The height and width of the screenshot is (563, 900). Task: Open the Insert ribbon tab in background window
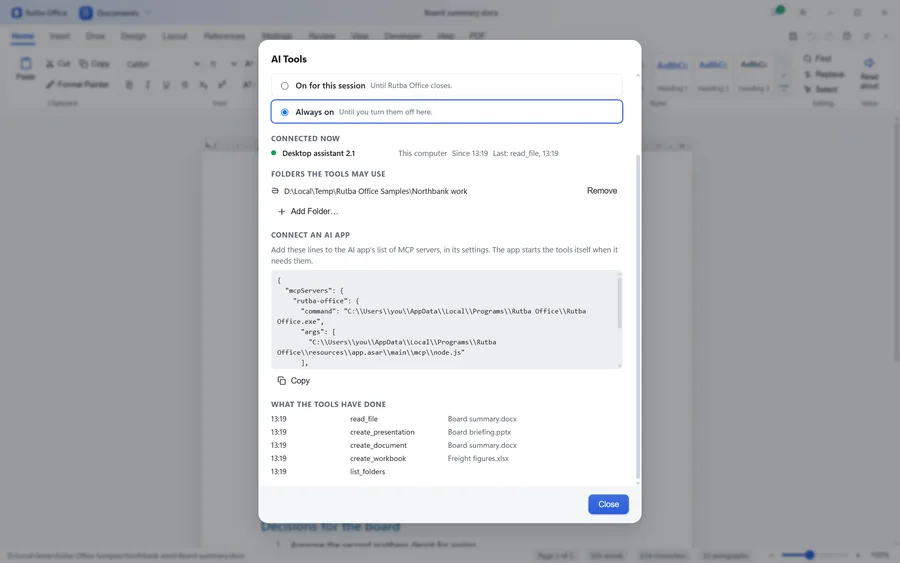(x=60, y=36)
